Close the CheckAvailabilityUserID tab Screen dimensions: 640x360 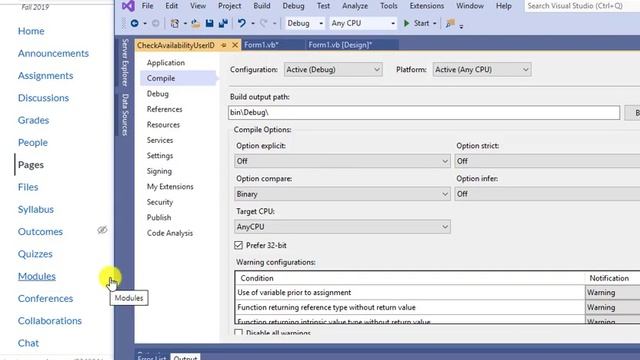coord(235,45)
